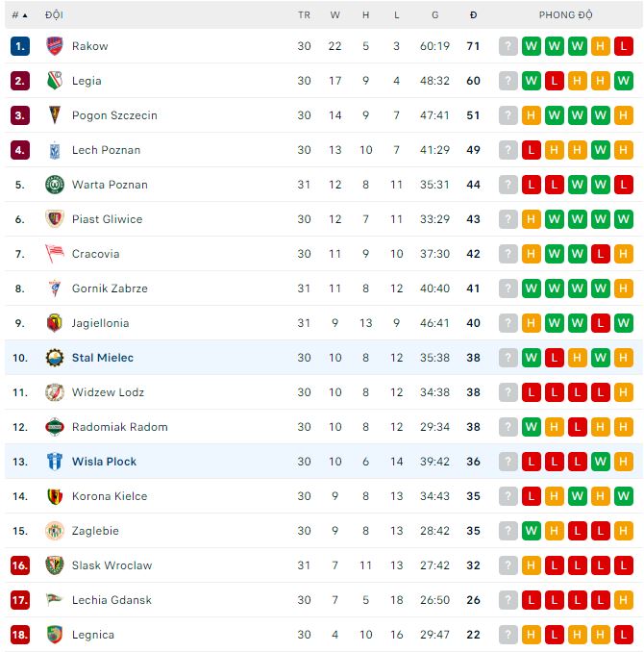This screenshot has width=644, height=652.
Task: Open the Wisla Plock team link
Action: tap(104, 462)
